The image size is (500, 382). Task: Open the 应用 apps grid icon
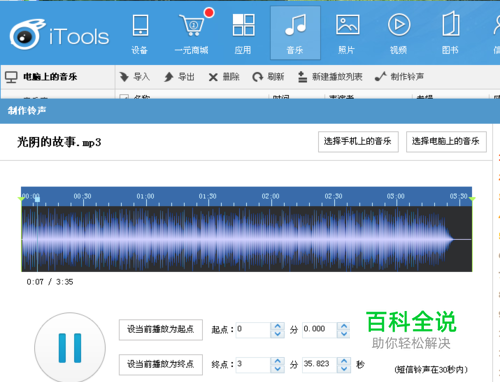click(243, 33)
